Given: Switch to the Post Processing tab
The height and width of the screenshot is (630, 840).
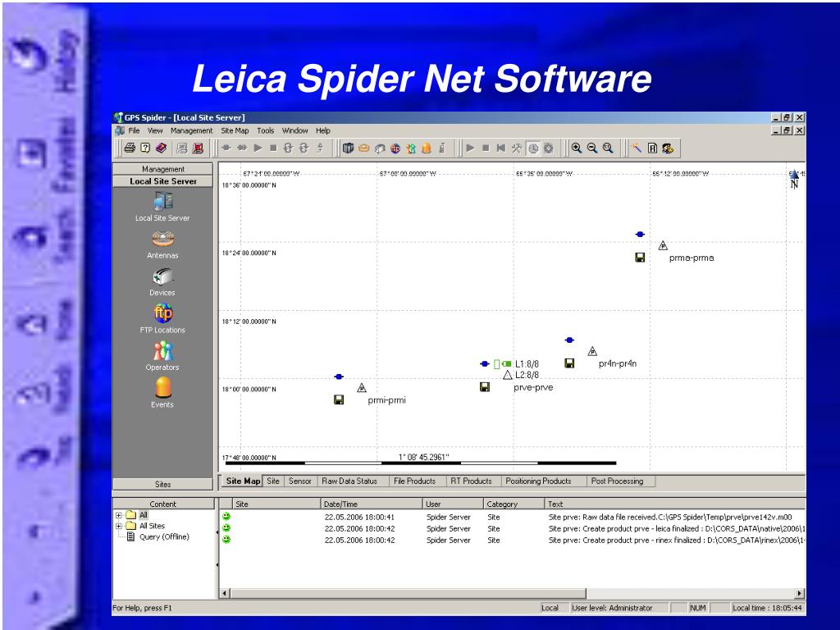Looking at the screenshot, I should [x=617, y=481].
